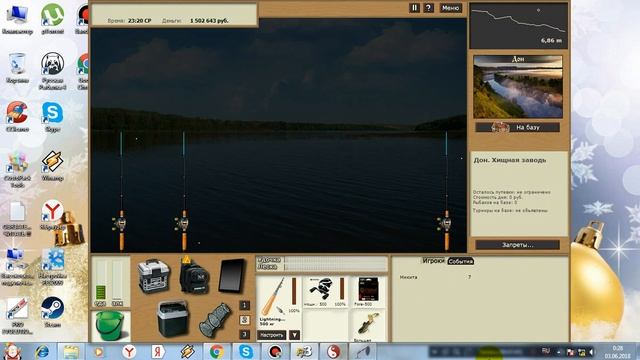640x360 pixels.
Task: Select the baitcasting reel equipment slot
Action: pyautogui.click(x=325, y=292)
